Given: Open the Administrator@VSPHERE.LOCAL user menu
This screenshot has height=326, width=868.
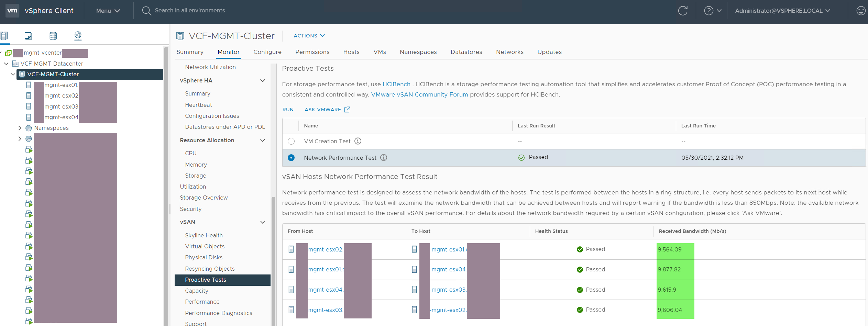Looking at the screenshot, I should click(782, 11).
